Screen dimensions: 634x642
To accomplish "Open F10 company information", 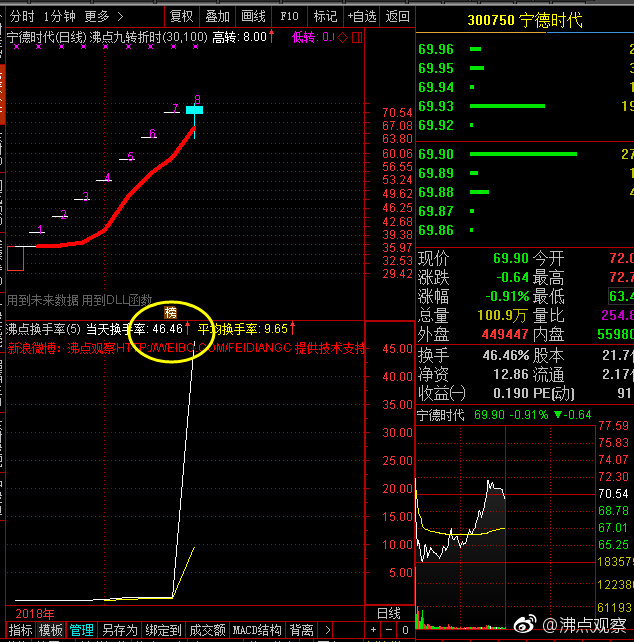I will point(289,16).
